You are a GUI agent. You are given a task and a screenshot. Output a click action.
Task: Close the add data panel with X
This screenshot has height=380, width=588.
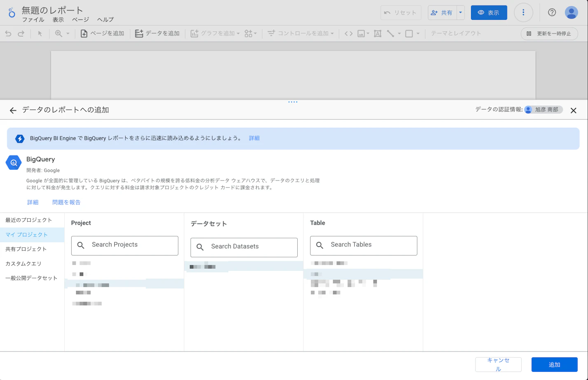point(573,110)
